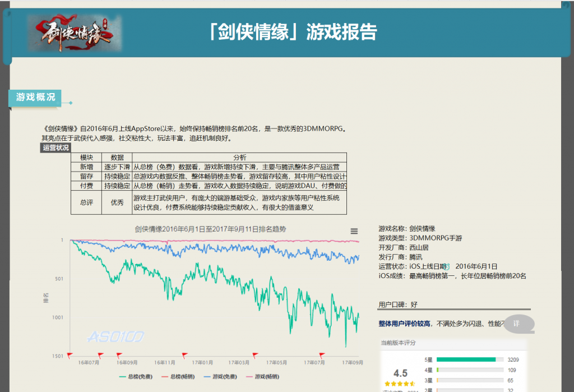574x392 pixels.
Task: Click the 4.5 rating score
Action: tap(400, 373)
